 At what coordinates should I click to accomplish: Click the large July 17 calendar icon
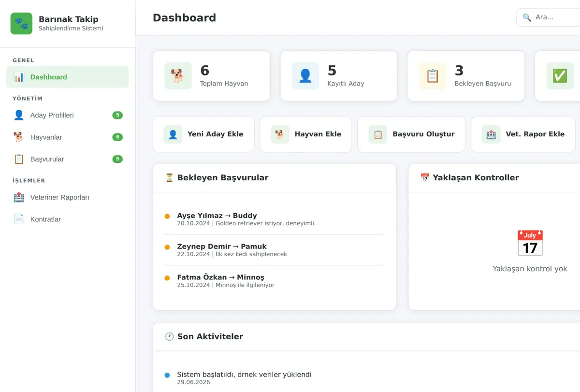click(x=530, y=243)
